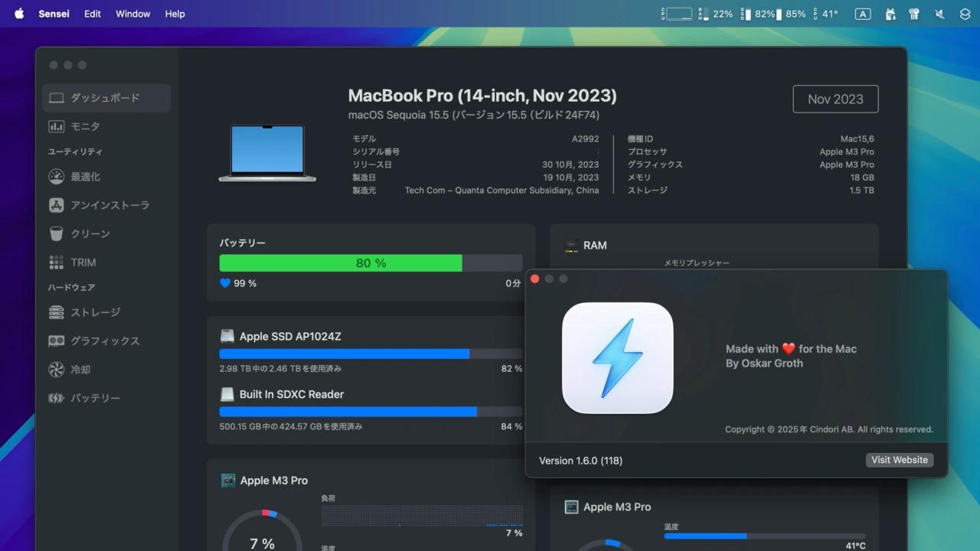Open the Edit menu
Viewport: 980px width, 551px height.
pos(93,14)
